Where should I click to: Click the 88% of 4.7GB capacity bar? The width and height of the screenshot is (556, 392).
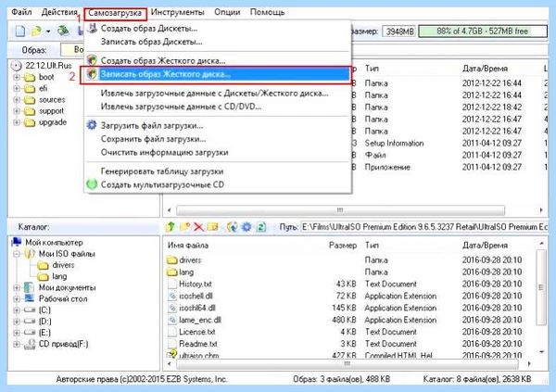(x=483, y=32)
